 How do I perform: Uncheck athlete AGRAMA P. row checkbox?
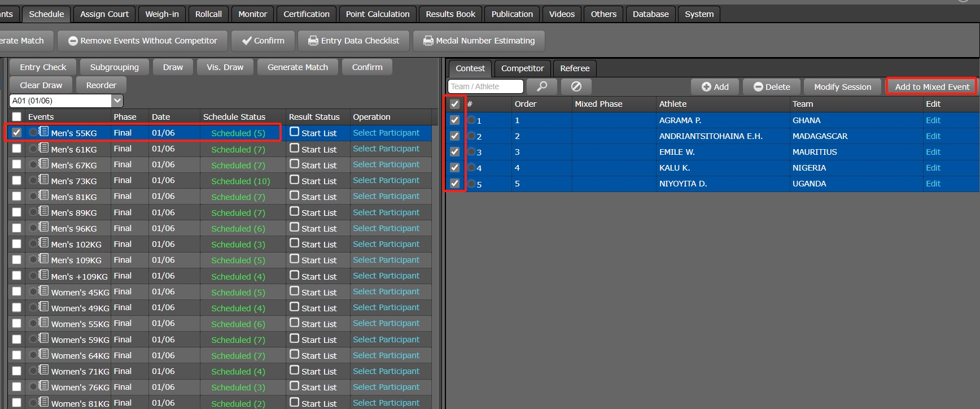[454, 120]
